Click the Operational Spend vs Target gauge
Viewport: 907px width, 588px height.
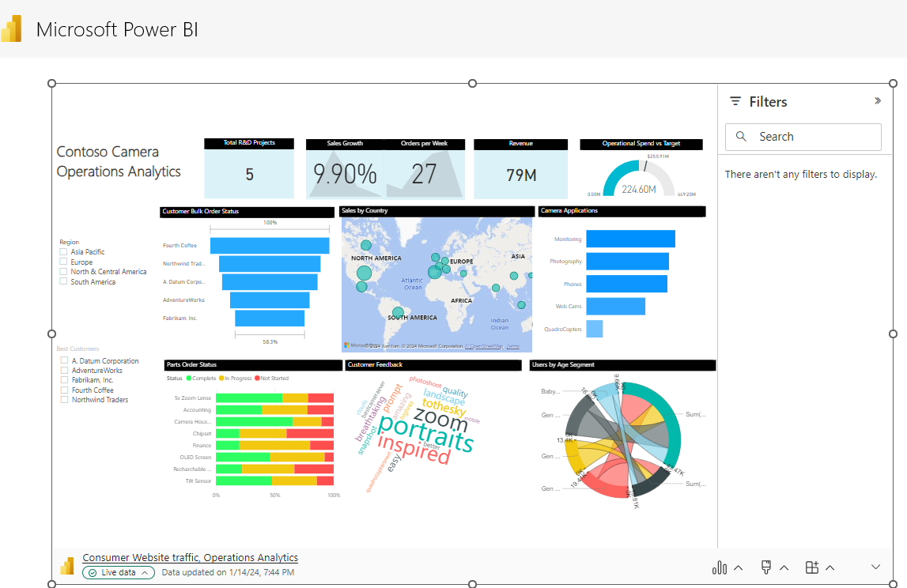[x=639, y=178]
